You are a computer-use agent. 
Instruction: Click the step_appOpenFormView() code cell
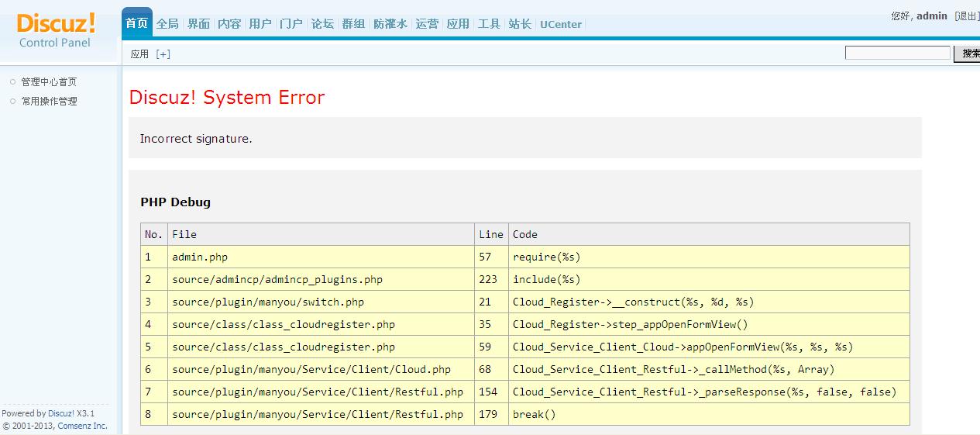[709, 324]
